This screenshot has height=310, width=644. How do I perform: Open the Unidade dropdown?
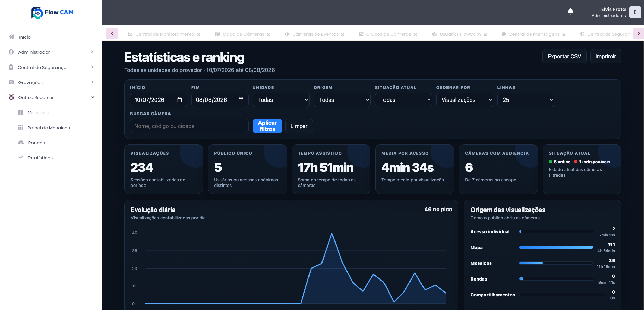pos(281,100)
